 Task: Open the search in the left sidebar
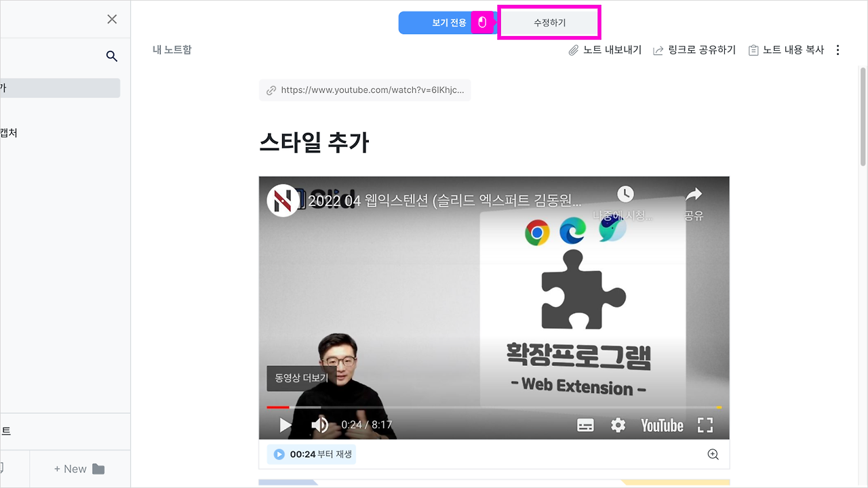111,56
